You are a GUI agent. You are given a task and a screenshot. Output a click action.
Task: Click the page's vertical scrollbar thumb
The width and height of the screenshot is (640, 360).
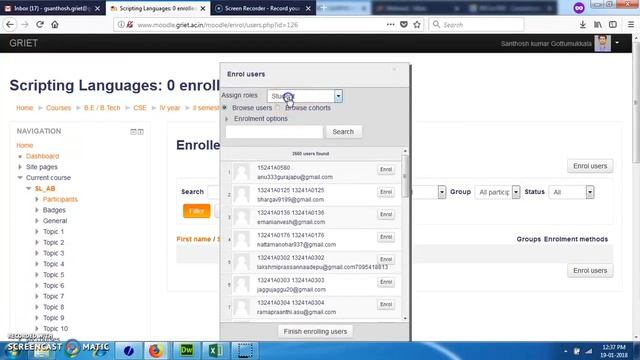tap(636, 102)
